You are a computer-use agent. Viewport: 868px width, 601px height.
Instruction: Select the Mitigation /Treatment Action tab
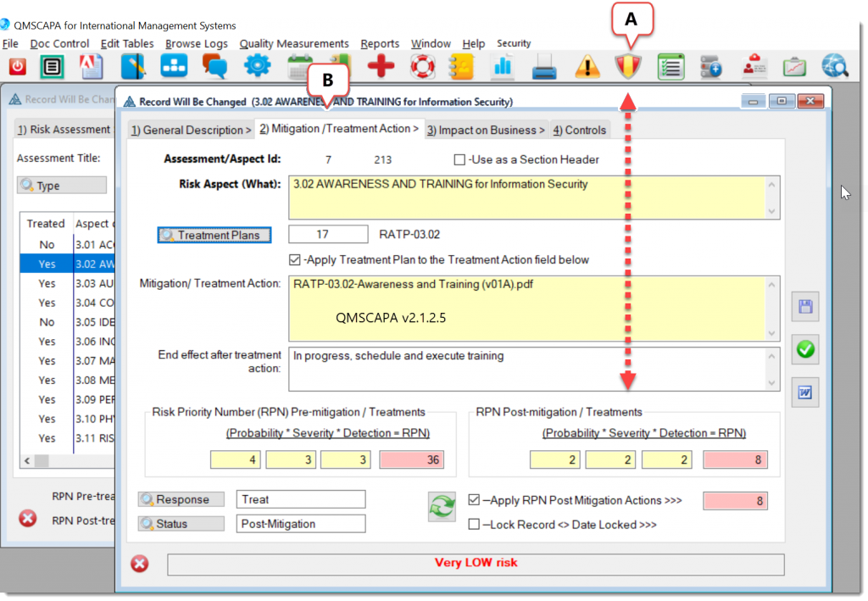click(339, 128)
